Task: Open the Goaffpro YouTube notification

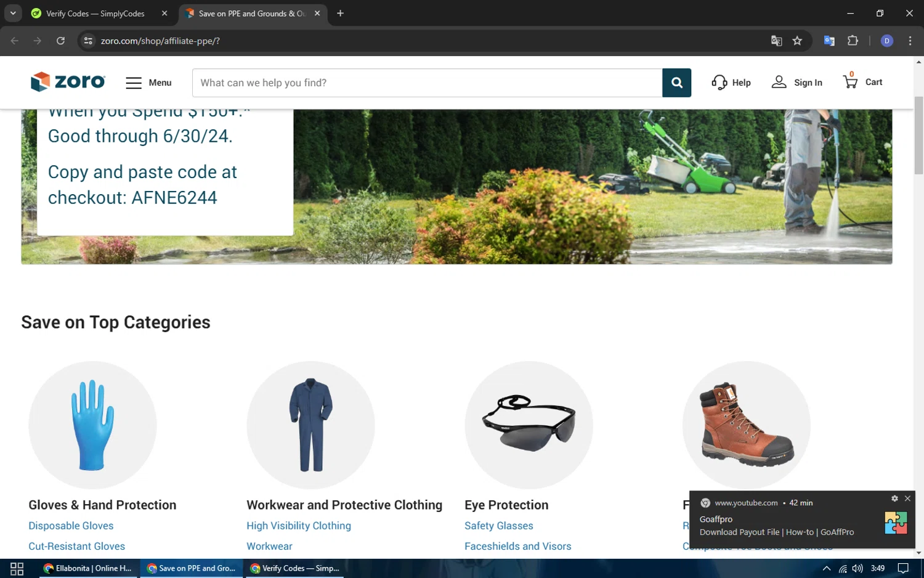Action: coord(802,519)
